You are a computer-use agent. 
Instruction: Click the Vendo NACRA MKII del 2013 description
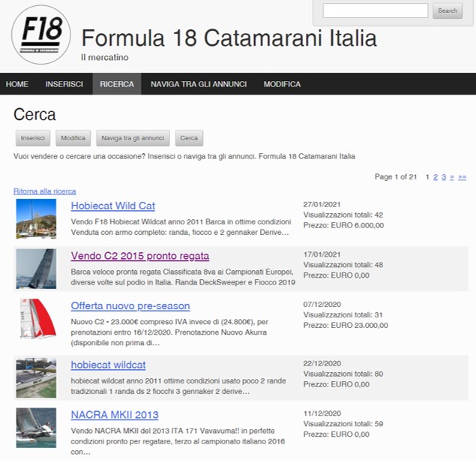point(178,441)
